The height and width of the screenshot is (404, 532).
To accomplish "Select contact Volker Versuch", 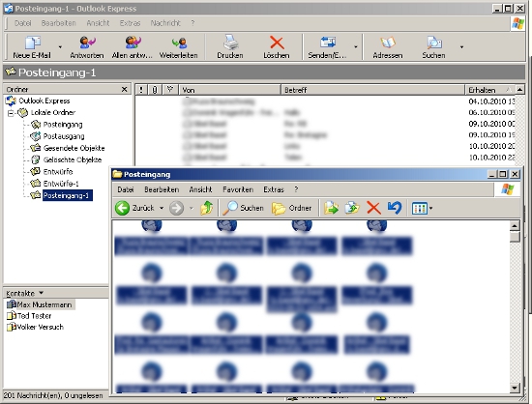I will pos(40,327).
